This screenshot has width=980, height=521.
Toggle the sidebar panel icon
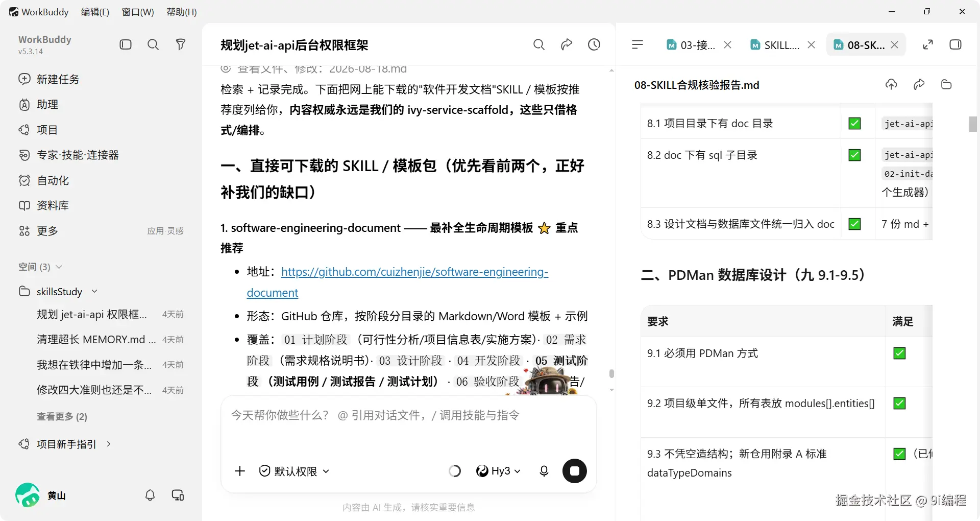126,44
